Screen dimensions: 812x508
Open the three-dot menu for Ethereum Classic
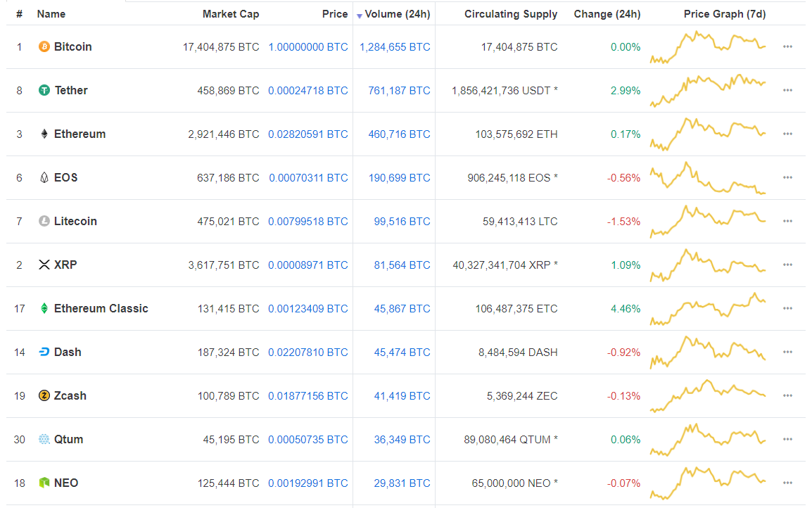coord(787,309)
